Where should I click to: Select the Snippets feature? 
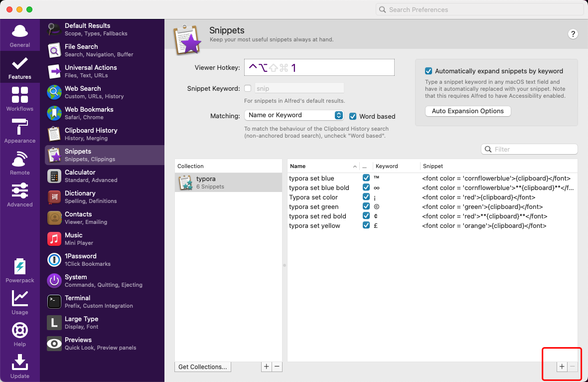[104, 155]
